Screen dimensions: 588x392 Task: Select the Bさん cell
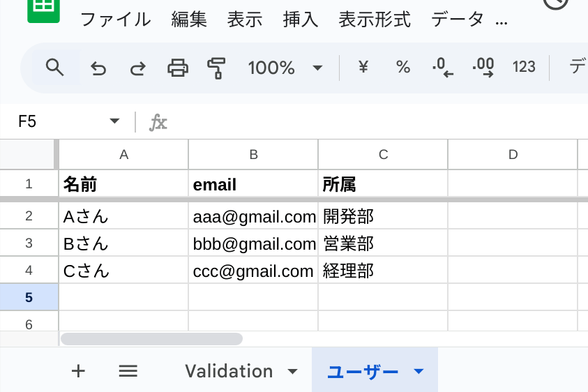tap(123, 243)
